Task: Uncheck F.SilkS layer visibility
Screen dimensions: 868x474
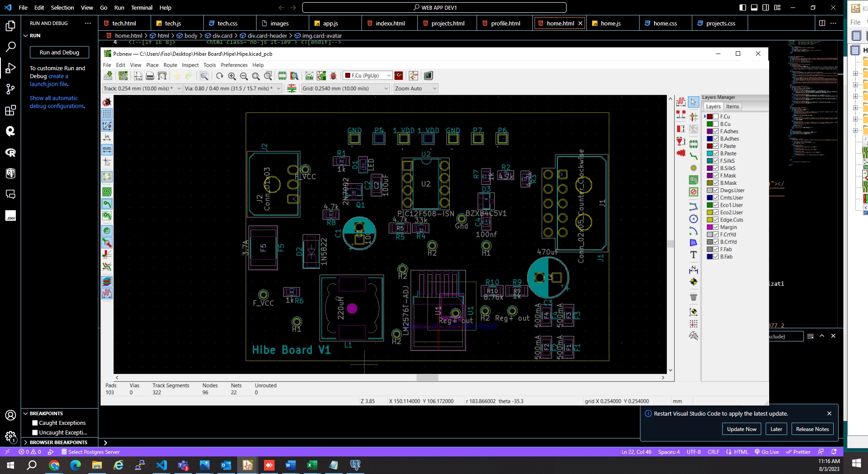Action: [x=716, y=161]
